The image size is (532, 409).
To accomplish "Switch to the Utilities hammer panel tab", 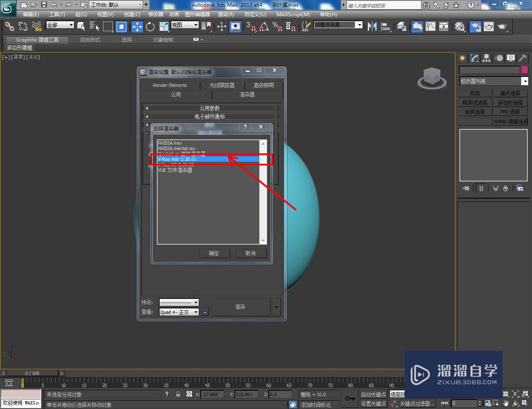I will pyautogui.click(x=523, y=58).
